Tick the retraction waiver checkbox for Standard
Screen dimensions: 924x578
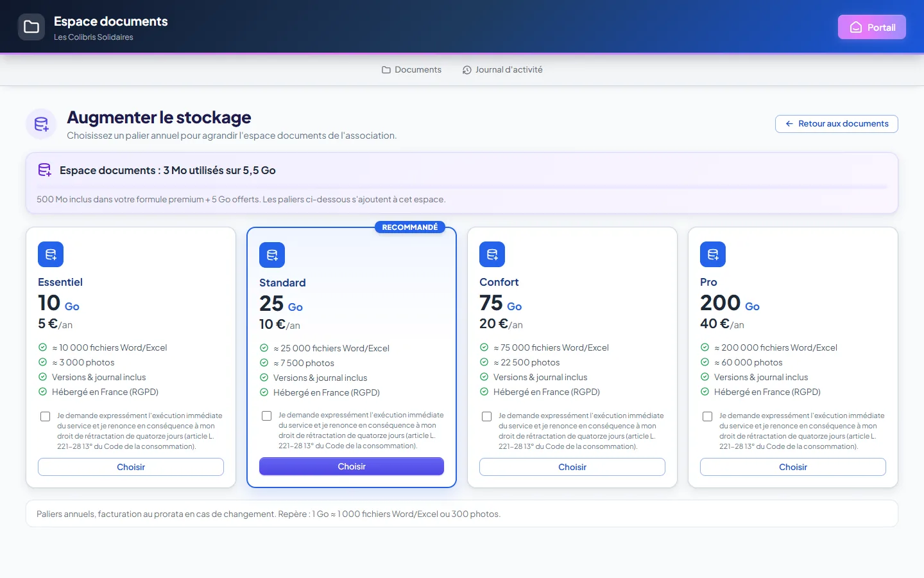(x=267, y=416)
